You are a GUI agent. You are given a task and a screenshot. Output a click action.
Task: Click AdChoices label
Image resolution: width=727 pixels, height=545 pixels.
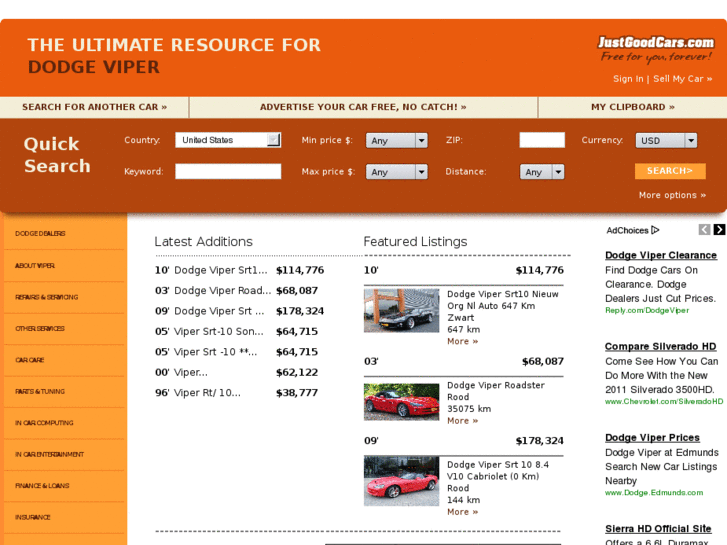click(x=627, y=231)
